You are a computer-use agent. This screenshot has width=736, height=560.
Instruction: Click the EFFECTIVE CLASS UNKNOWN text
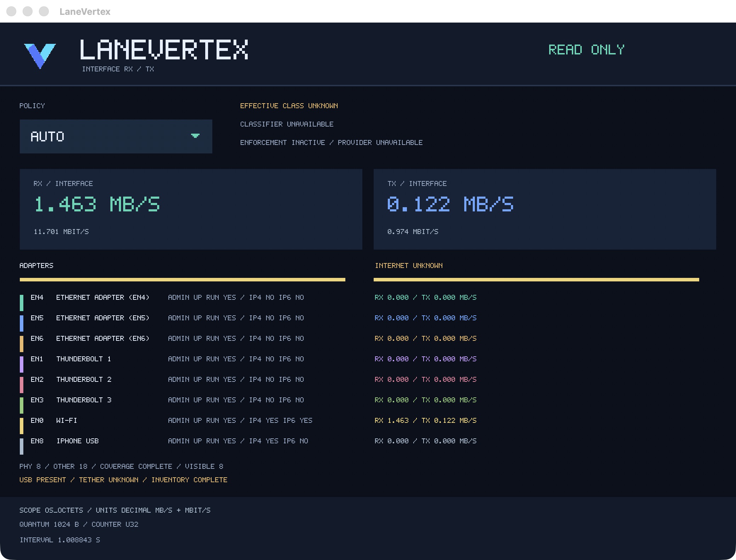pyautogui.click(x=289, y=106)
